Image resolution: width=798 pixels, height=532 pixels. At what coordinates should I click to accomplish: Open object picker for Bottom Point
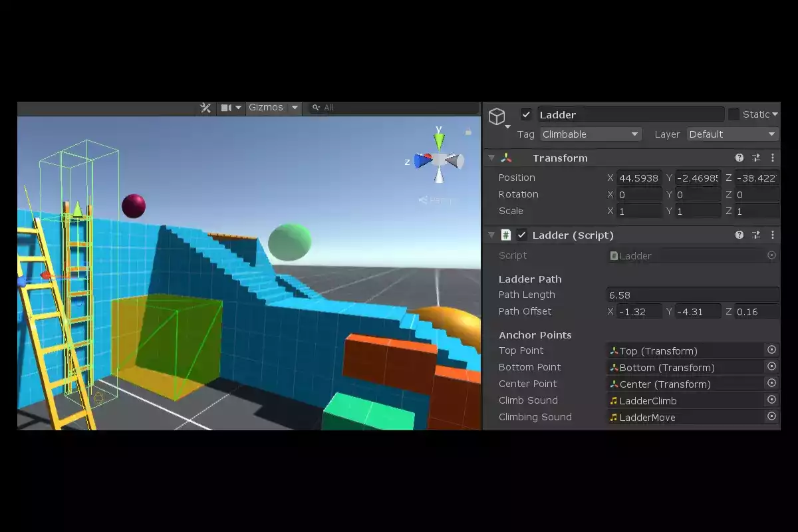pos(771,366)
